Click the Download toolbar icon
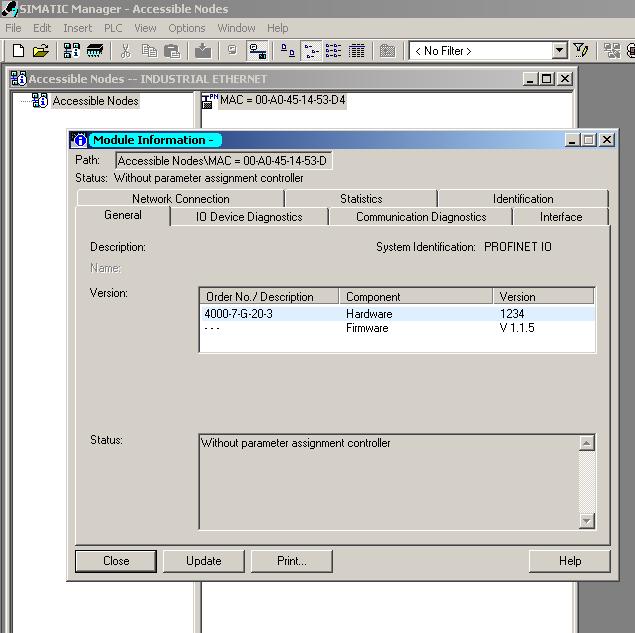This screenshot has width=635, height=633. coord(203,51)
